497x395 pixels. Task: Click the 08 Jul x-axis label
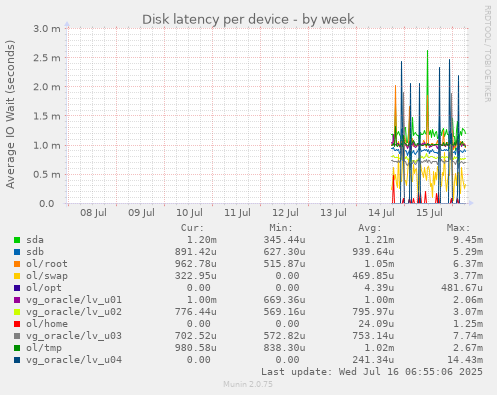click(x=93, y=213)
